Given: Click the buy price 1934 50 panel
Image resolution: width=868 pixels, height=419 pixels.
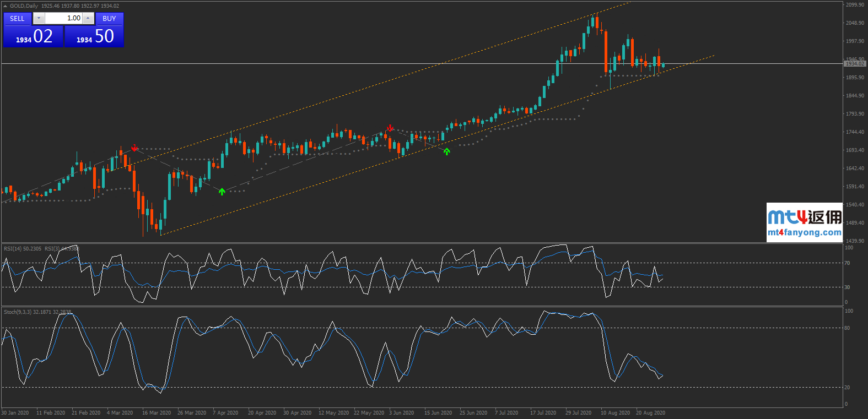Looking at the screenshot, I should 94,37.
